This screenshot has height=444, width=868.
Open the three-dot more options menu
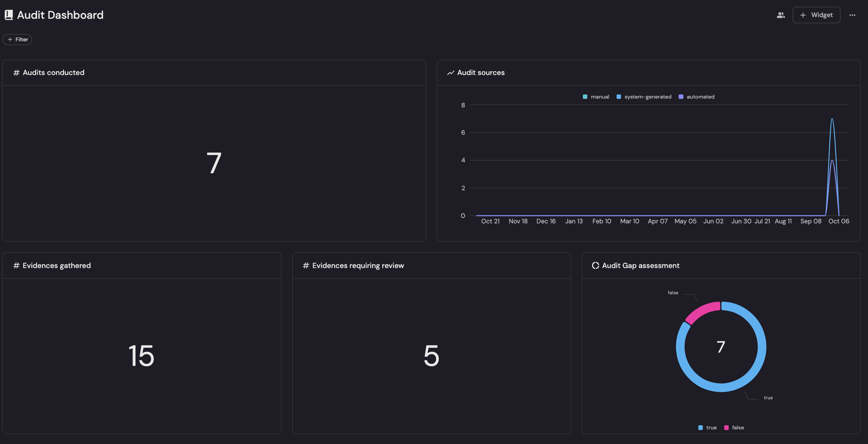click(852, 15)
